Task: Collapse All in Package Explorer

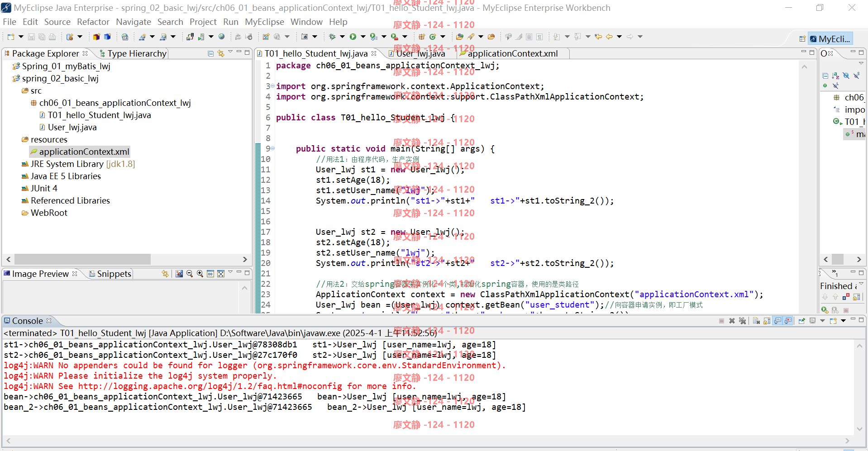Action: pyautogui.click(x=210, y=53)
